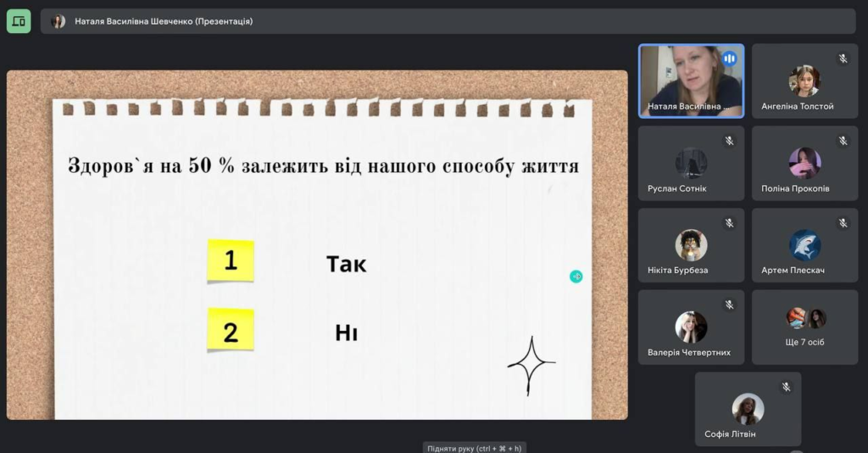Click muted mic icon on Валерія Четвертних tile
The image size is (868, 453).
pyautogui.click(x=730, y=305)
